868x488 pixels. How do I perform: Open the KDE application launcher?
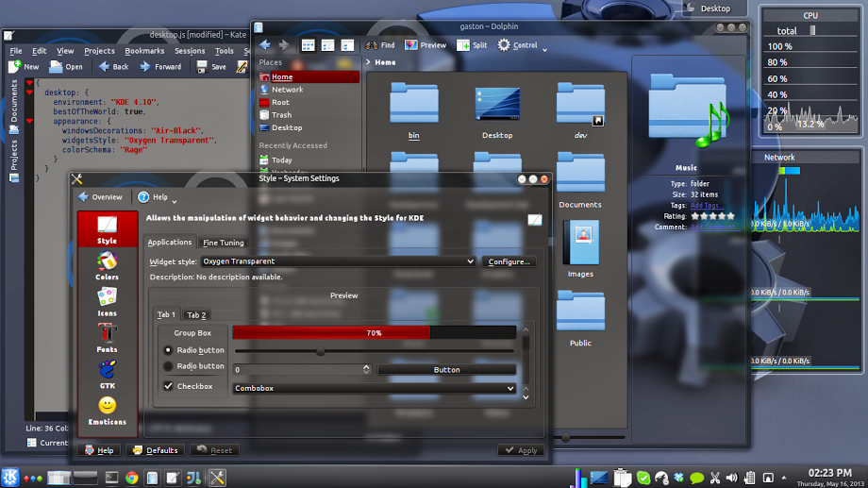(x=10, y=478)
